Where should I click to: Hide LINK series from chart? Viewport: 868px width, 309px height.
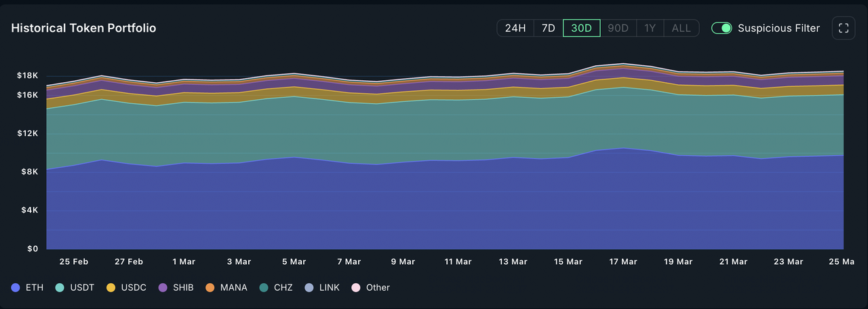point(322,287)
